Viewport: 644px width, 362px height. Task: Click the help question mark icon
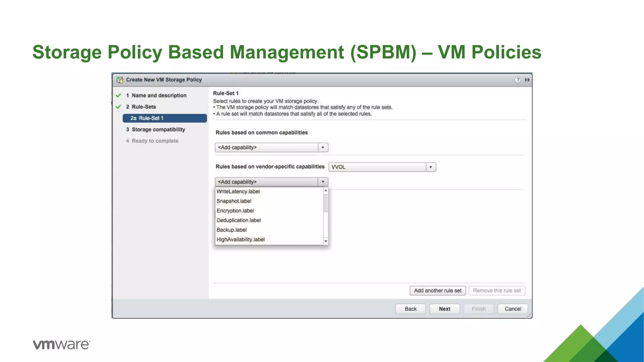(518, 80)
